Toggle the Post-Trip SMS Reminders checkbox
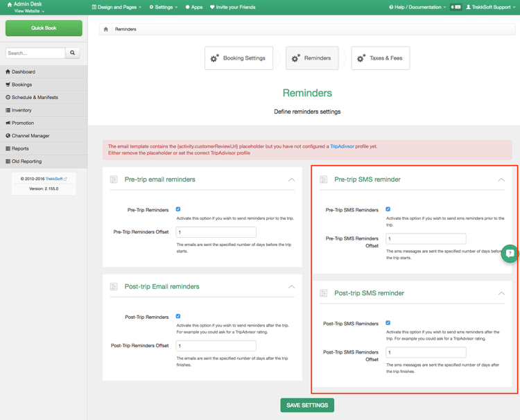Image resolution: width=520 pixels, height=420 pixels. 388,323
